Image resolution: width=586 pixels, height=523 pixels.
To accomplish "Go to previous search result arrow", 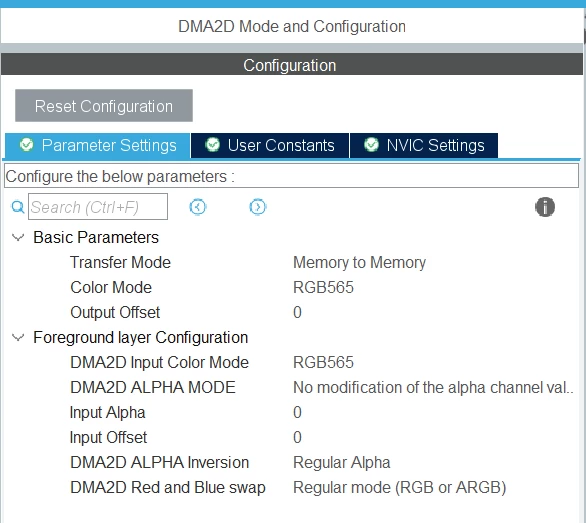I will (198, 207).
